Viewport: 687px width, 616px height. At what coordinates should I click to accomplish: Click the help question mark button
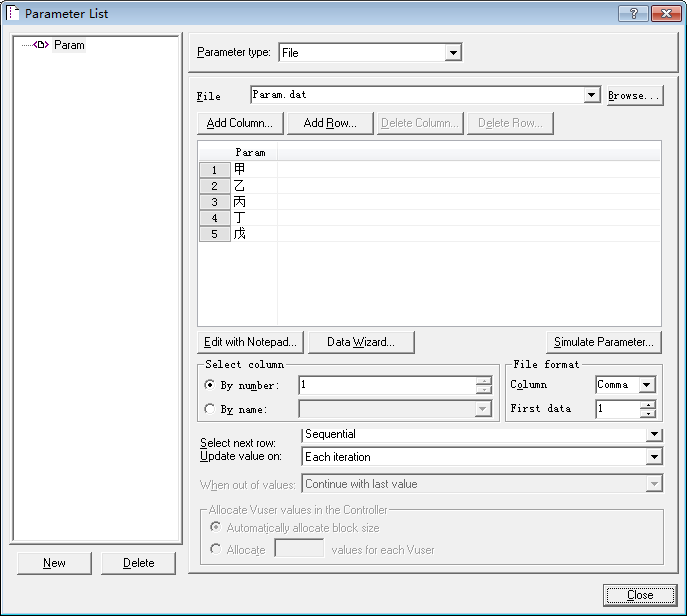(633, 14)
